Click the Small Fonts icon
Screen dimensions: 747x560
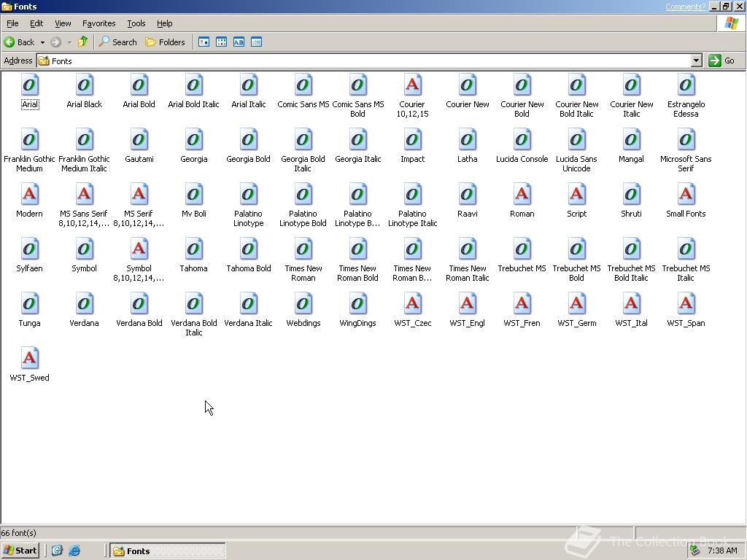point(686,194)
